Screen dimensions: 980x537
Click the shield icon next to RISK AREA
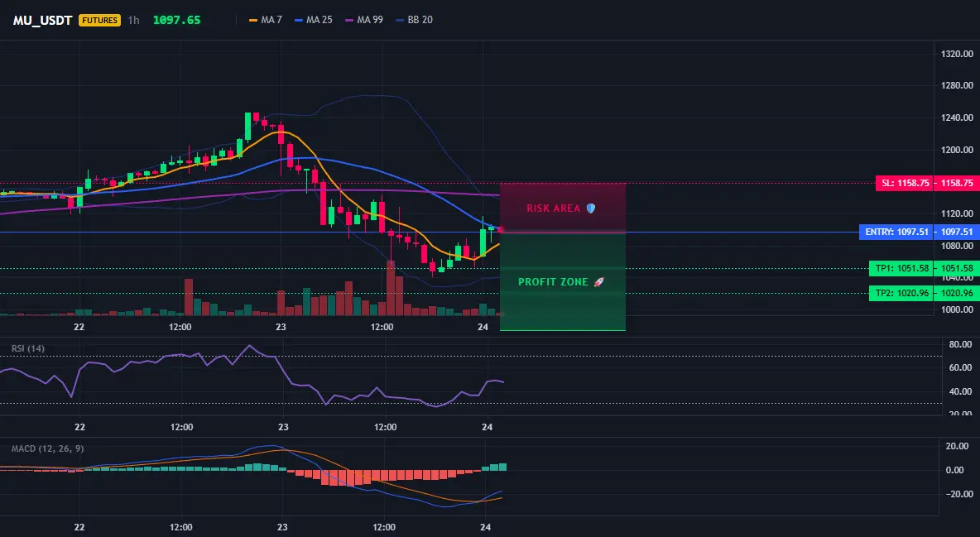click(x=591, y=209)
